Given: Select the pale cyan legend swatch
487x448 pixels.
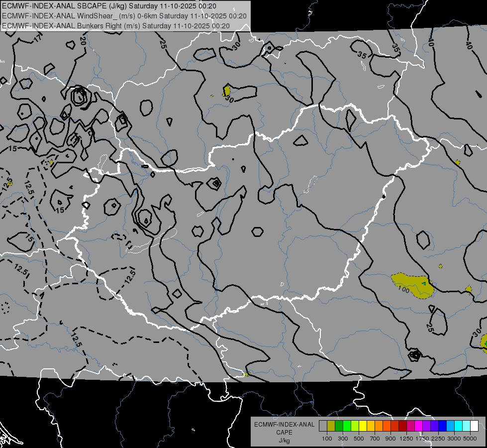Looking at the screenshot, I should coord(466,426).
